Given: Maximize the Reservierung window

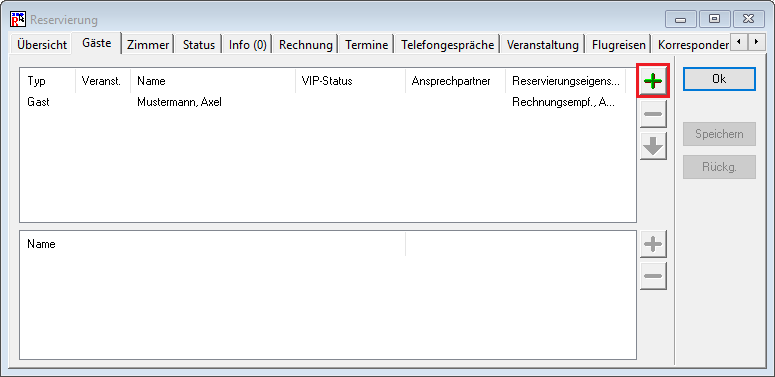Looking at the screenshot, I should click(714, 19).
